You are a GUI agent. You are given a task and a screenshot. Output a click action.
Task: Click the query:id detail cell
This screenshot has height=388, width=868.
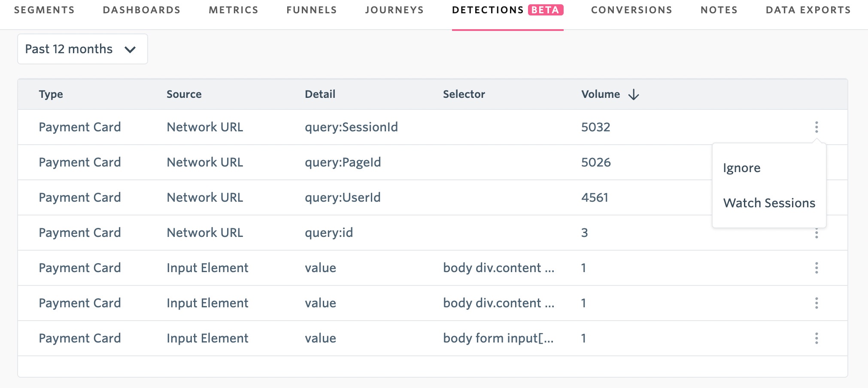(329, 233)
